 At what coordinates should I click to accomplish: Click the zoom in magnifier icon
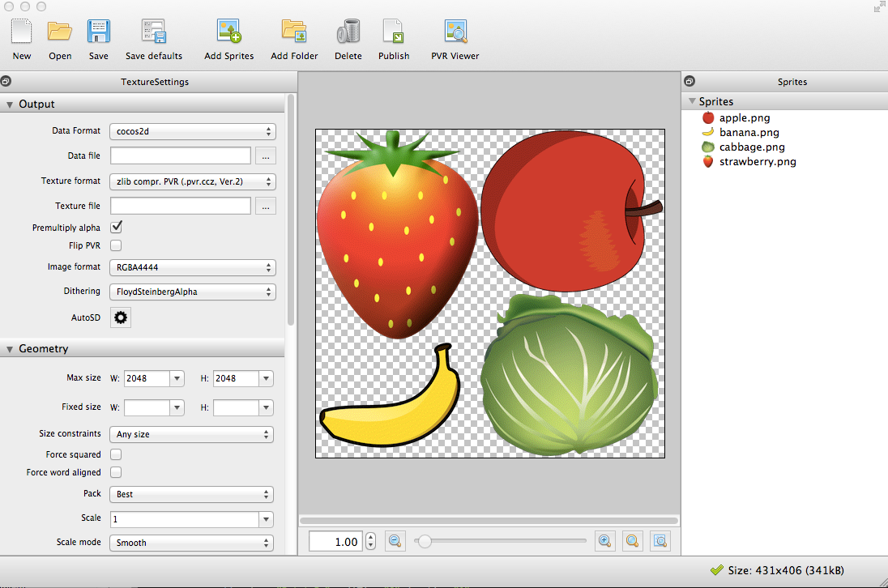click(604, 541)
